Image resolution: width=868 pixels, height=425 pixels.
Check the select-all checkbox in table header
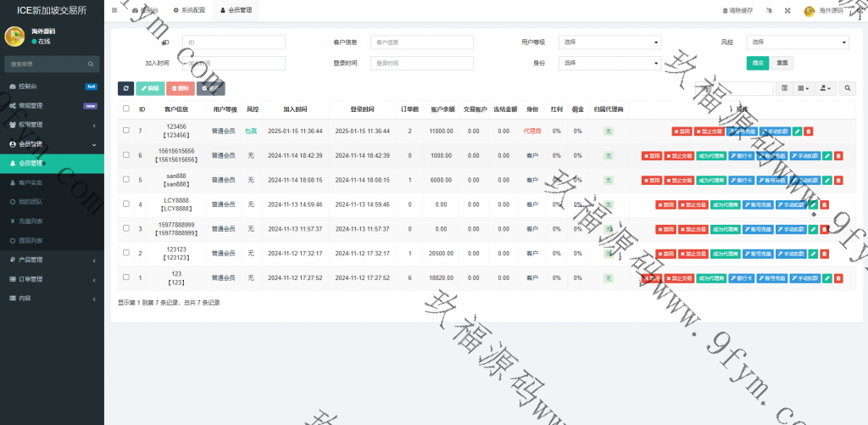(126, 109)
